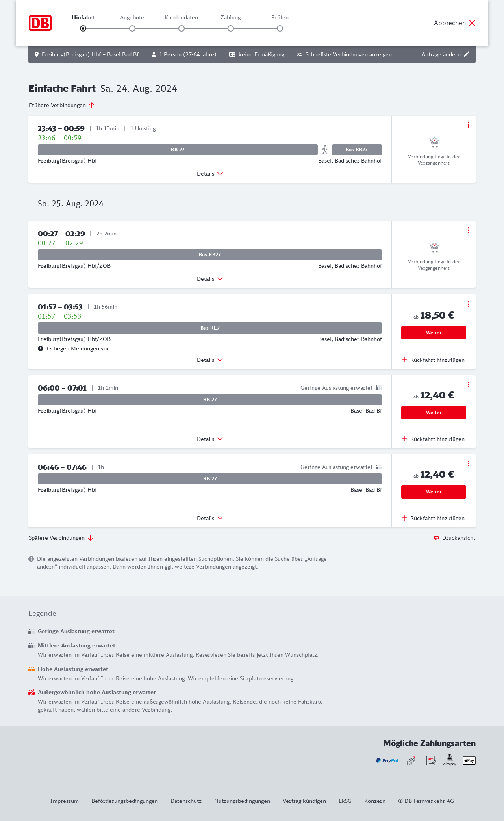
Task: Open three-dot menu for 01:57 connection
Action: click(x=468, y=304)
